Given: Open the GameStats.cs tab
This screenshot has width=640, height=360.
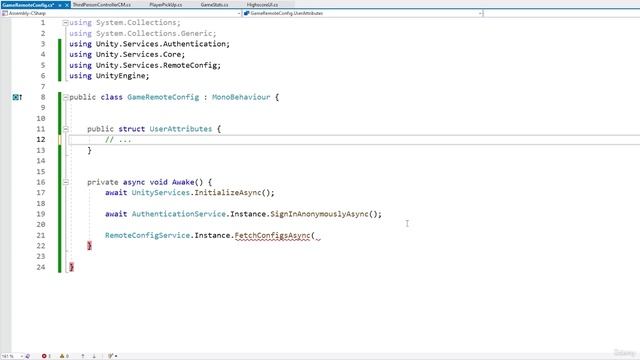Looking at the screenshot, I should point(214,5).
